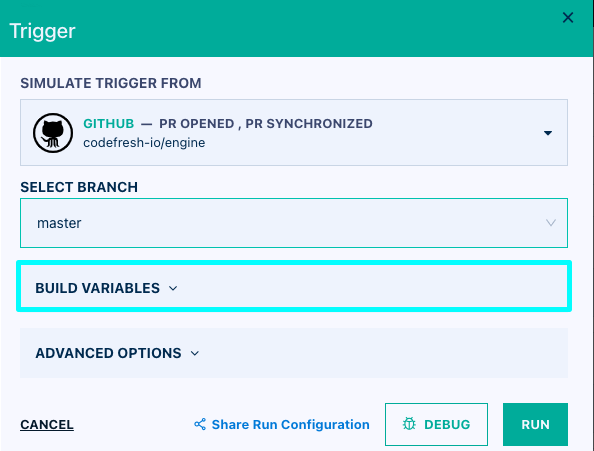
Task: Select the codefresh-io/engine repository text
Action: click(144, 143)
